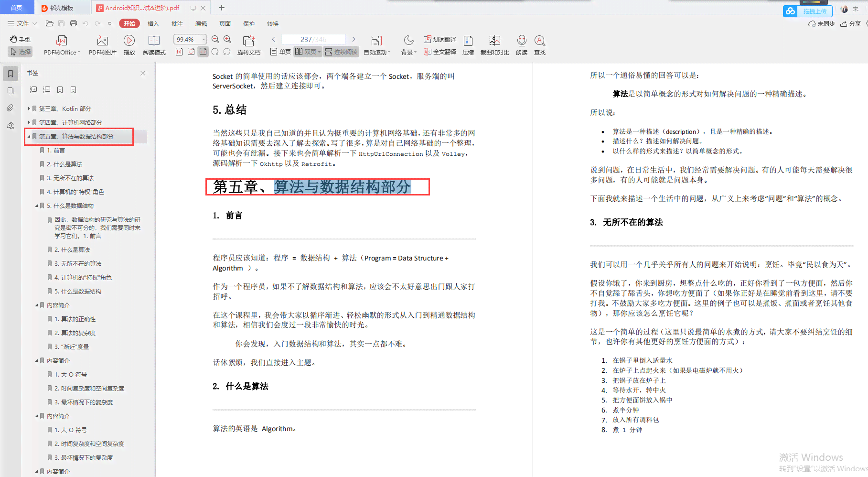Open the 批注 annotation tab
This screenshot has width=868, height=477.
click(x=177, y=23)
